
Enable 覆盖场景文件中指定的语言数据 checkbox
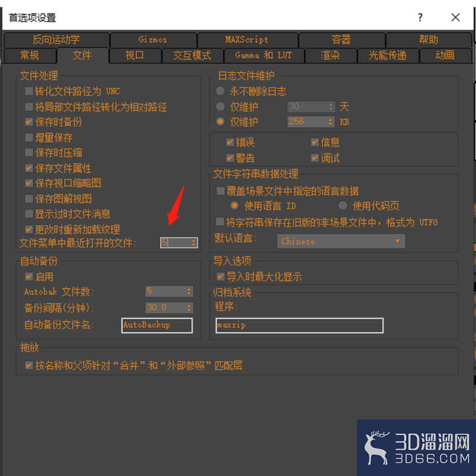[220, 191]
